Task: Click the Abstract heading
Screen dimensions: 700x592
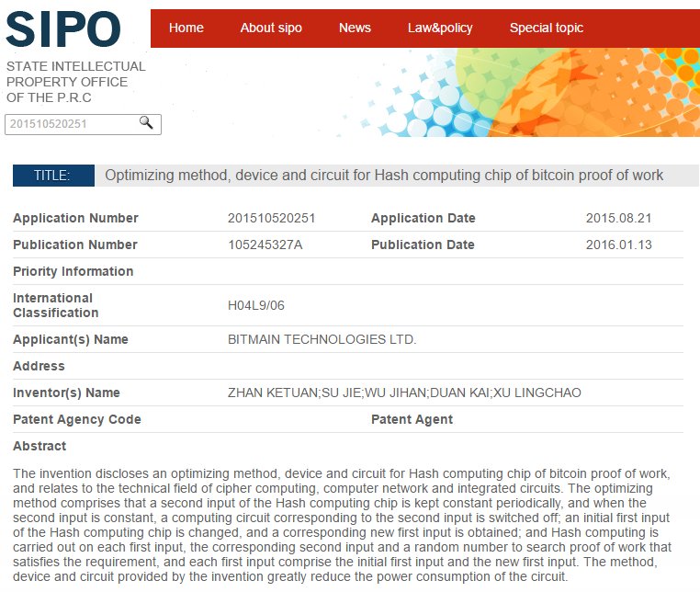Action: point(40,446)
